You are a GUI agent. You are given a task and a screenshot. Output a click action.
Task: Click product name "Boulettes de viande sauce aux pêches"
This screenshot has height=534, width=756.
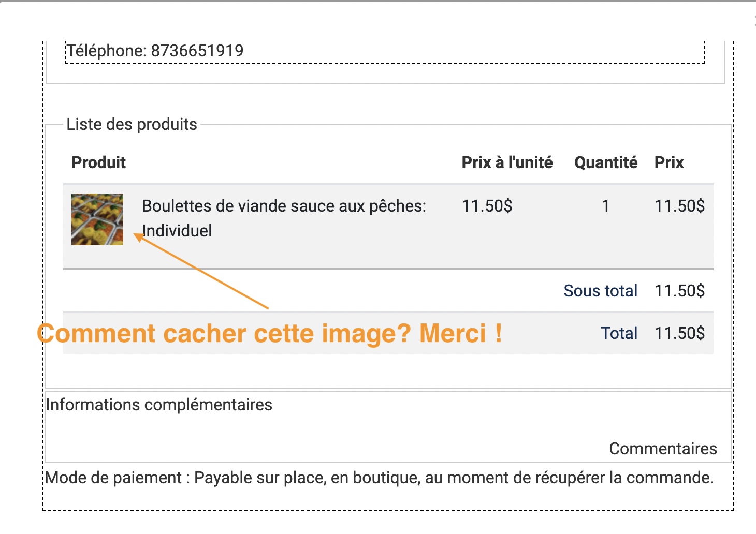click(x=284, y=206)
